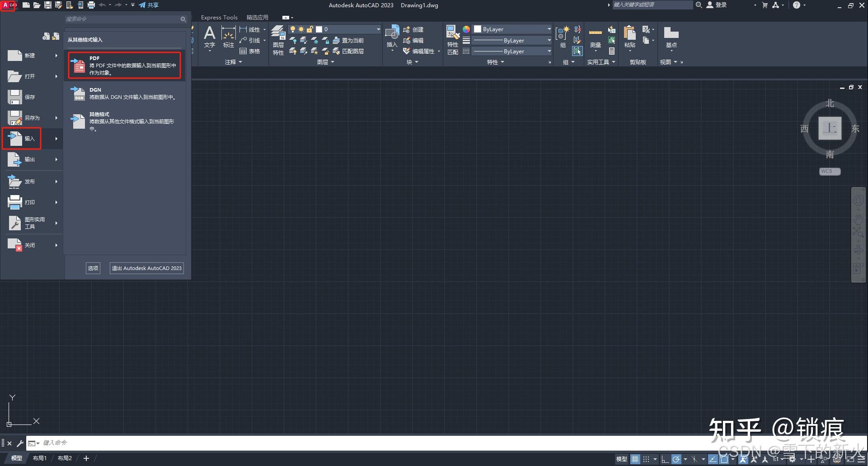Viewport: 868px width, 466px height.
Task: Click the customization menu icon on status bar
Action: tap(861, 459)
